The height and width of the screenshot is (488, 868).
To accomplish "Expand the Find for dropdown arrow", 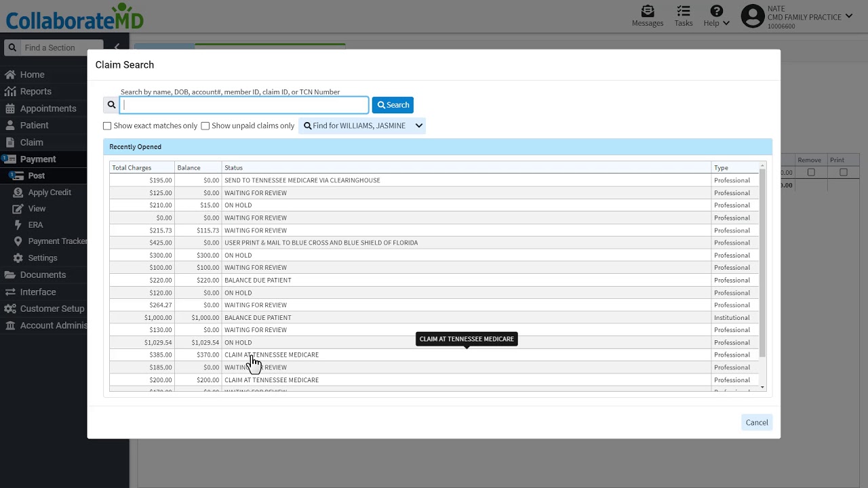I will (419, 125).
